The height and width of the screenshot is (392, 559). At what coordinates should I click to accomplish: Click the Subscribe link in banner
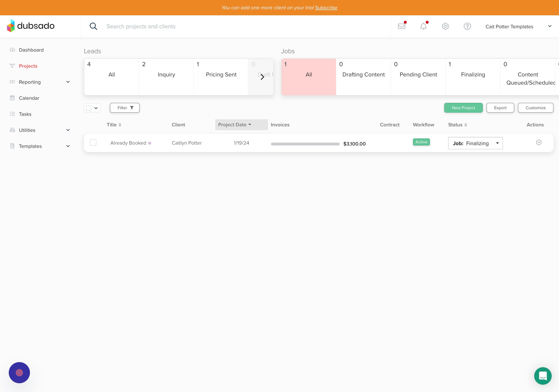click(x=326, y=7)
